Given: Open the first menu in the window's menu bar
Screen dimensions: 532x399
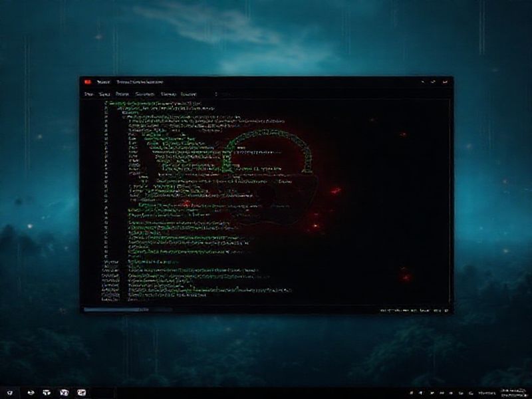Looking at the screenshot, I should pos(88,94).
